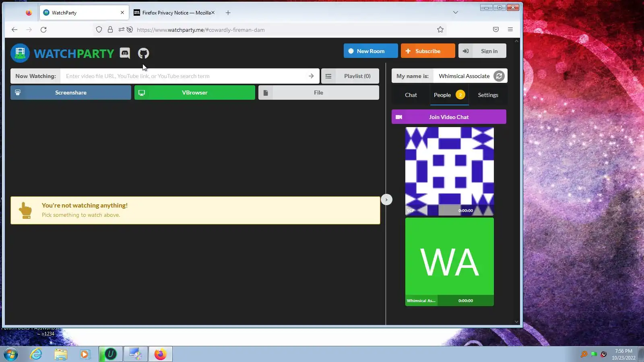644x362 pixels.
Task: Go back in Firefox
Action: click(14, 30)
